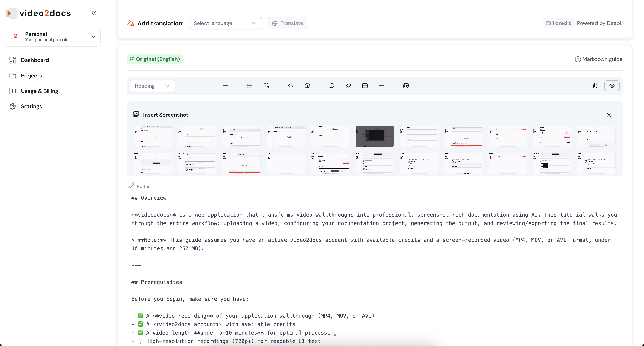644x346 pixels.
Task: Collapse the sidebar with double chevron
Action: click(x=94, y=13)
